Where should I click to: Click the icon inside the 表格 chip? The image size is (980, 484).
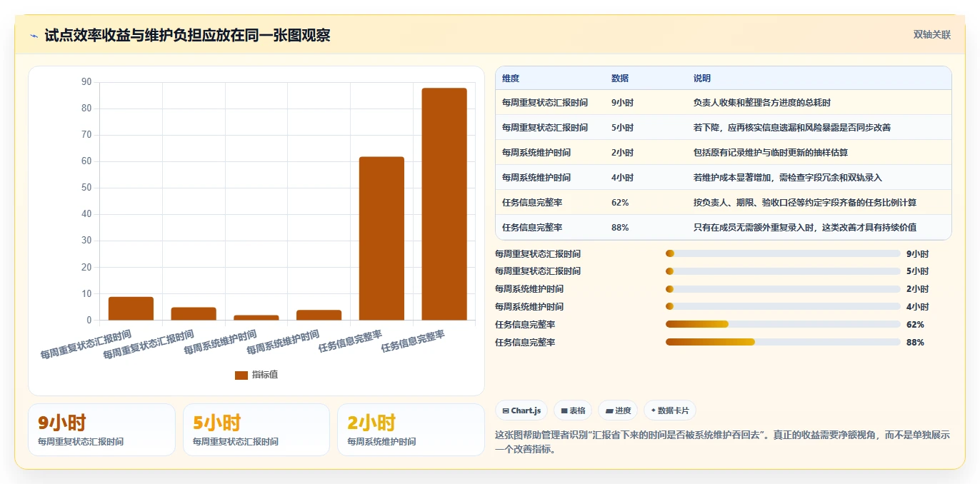point(564,410)
